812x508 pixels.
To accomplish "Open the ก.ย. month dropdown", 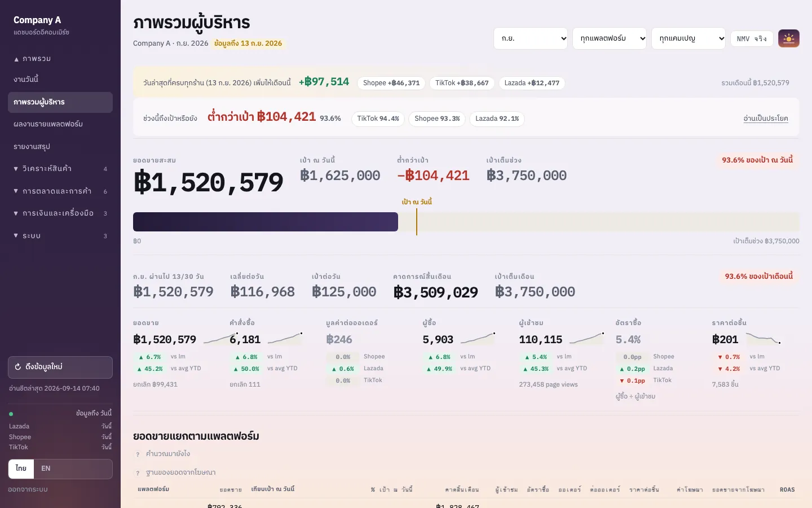I will coord(531,38).
